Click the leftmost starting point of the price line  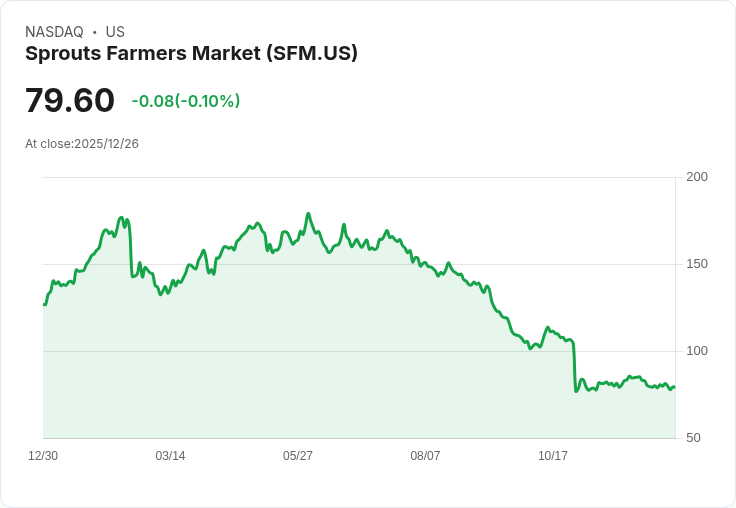click(x=44, y=304)
